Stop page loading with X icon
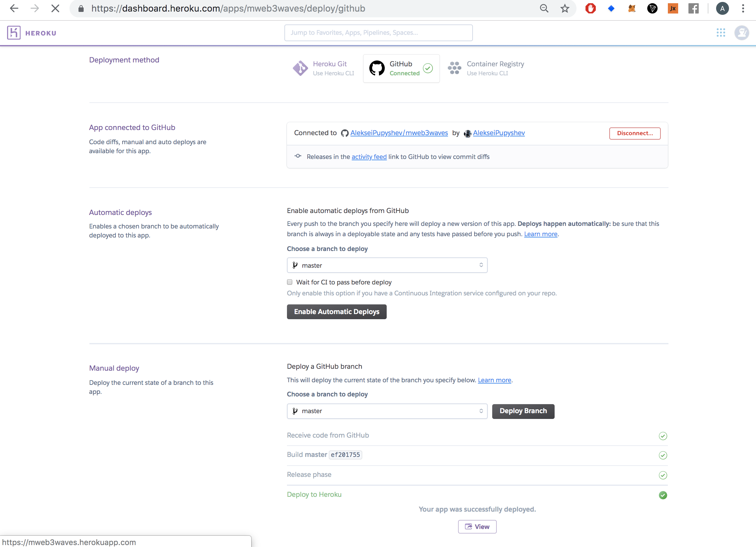 [55, 8]
